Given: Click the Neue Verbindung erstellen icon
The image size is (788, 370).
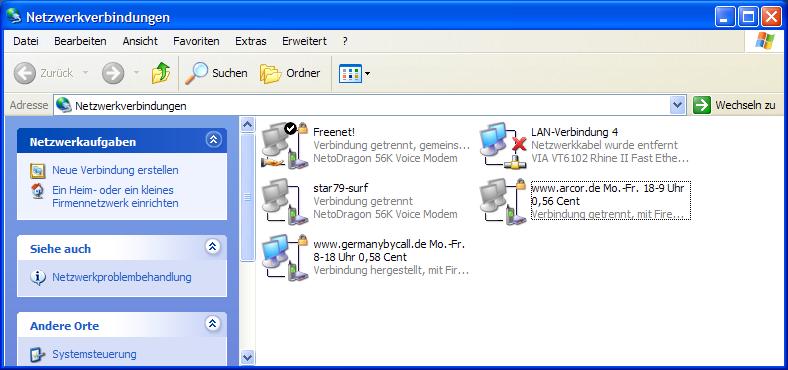Looking at the screenshot, I should click(x=38, y=171).
